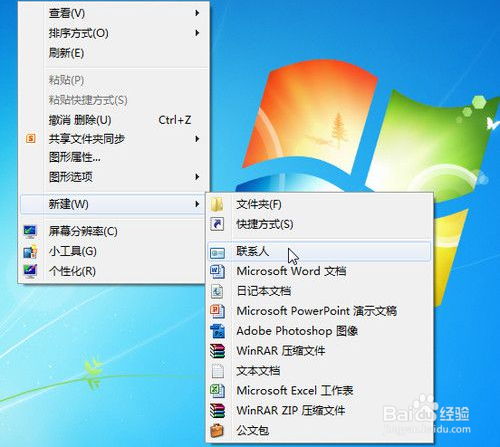This screenshot has width=500, height=447.
Task: Create a new Microsoft PowerPoint 演示文稿
Action: tap(319, 311)
